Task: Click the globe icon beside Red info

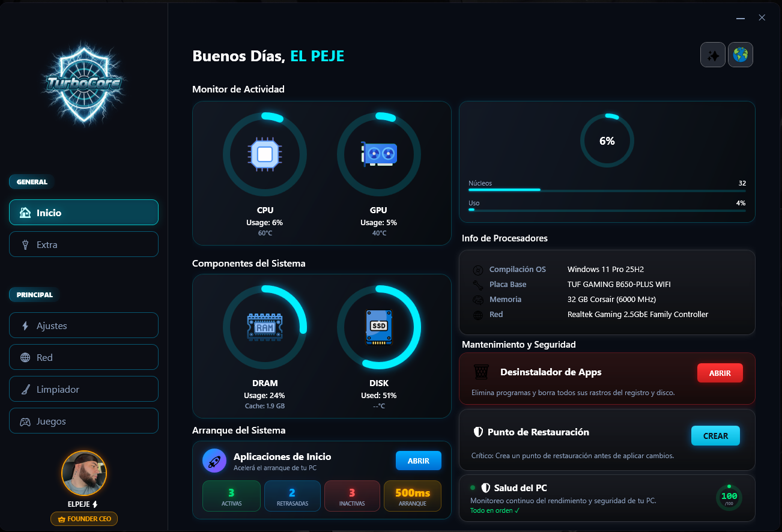Action: point(478,315)
